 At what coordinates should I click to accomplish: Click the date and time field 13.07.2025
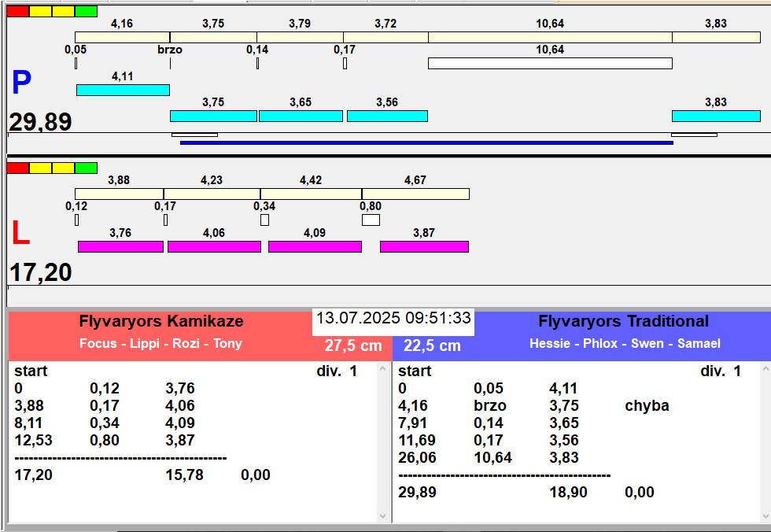click(393, 319)
